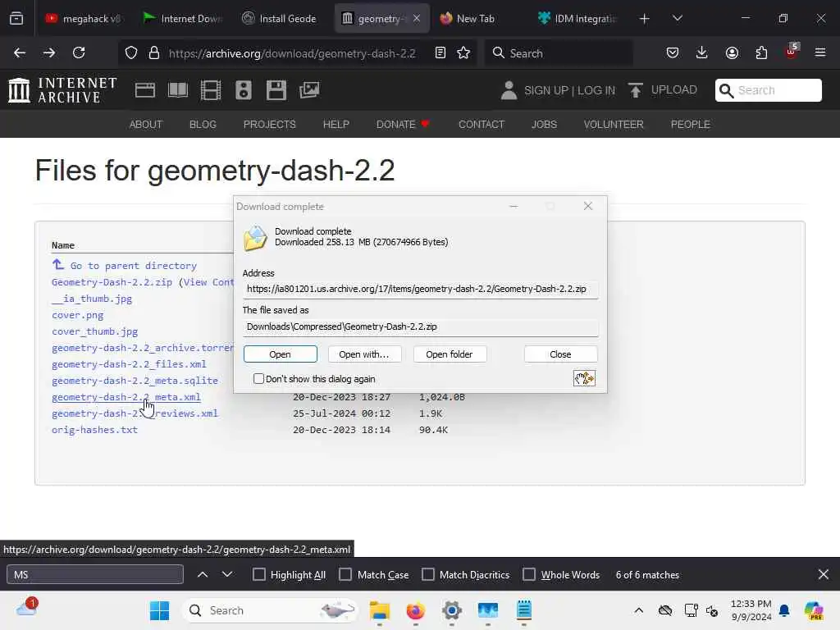
Task: Click Close button in download dialog
Action: coord(560,354)
